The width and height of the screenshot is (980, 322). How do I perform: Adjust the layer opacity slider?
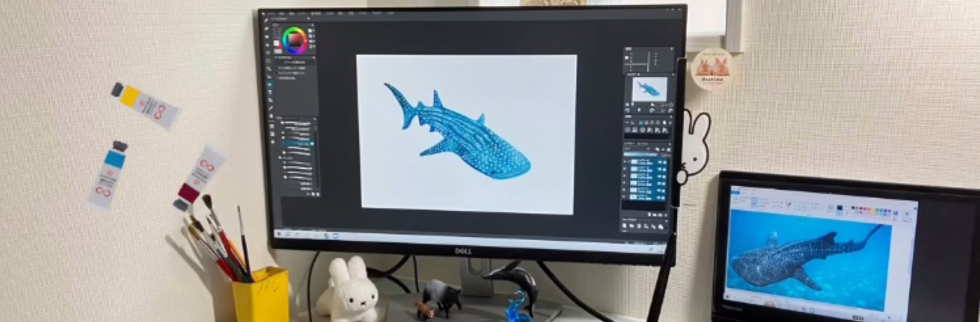641,154
